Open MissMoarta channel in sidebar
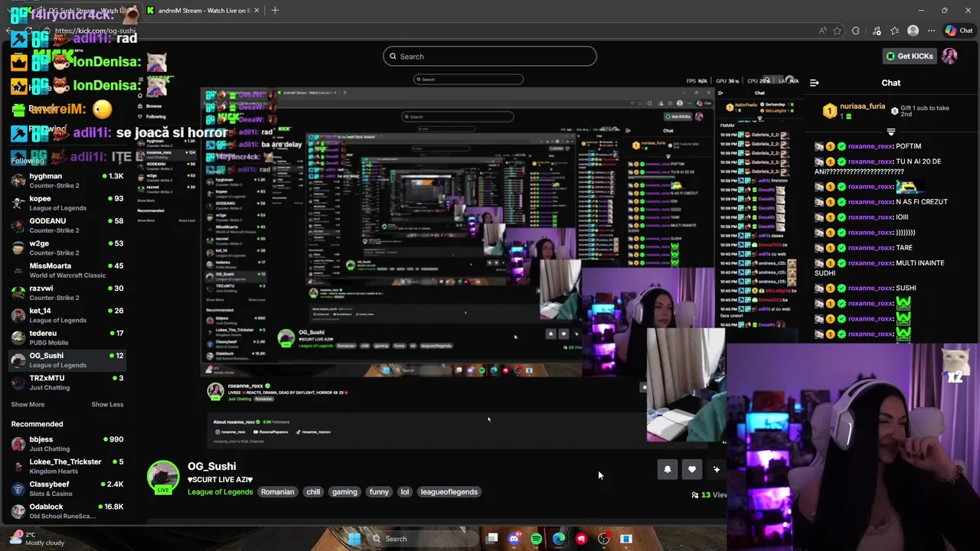 (67, 270)
